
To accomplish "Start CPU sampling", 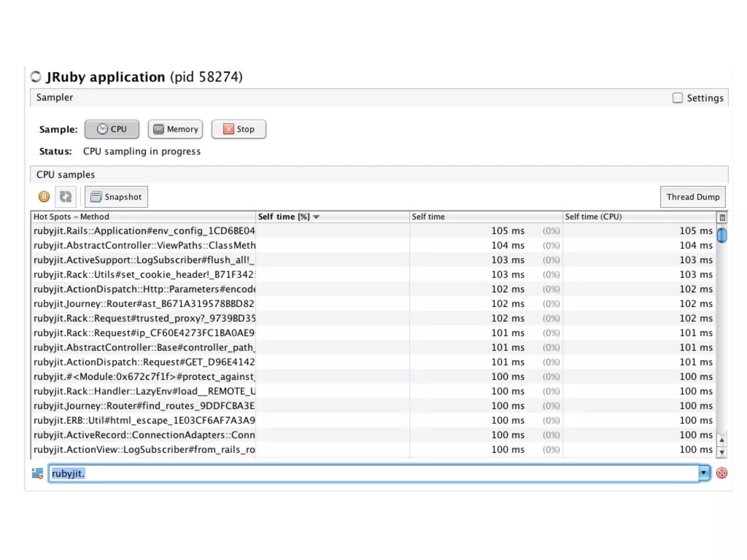I will (112, 129).
